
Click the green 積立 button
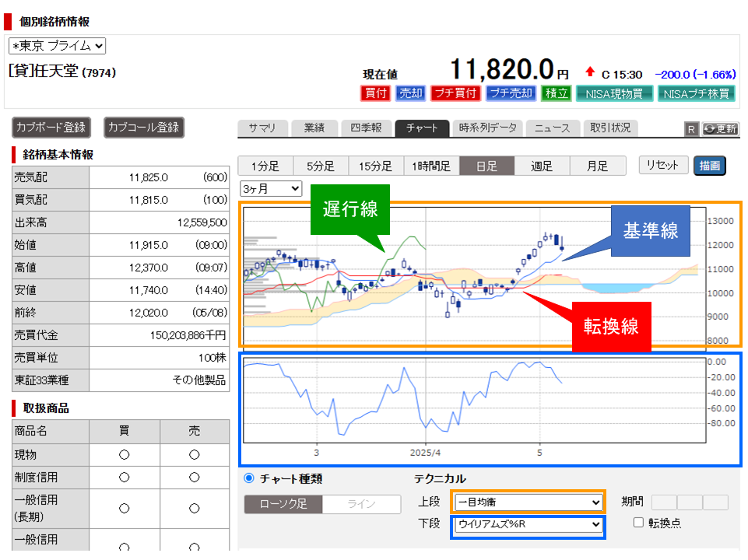click(557, 93)
